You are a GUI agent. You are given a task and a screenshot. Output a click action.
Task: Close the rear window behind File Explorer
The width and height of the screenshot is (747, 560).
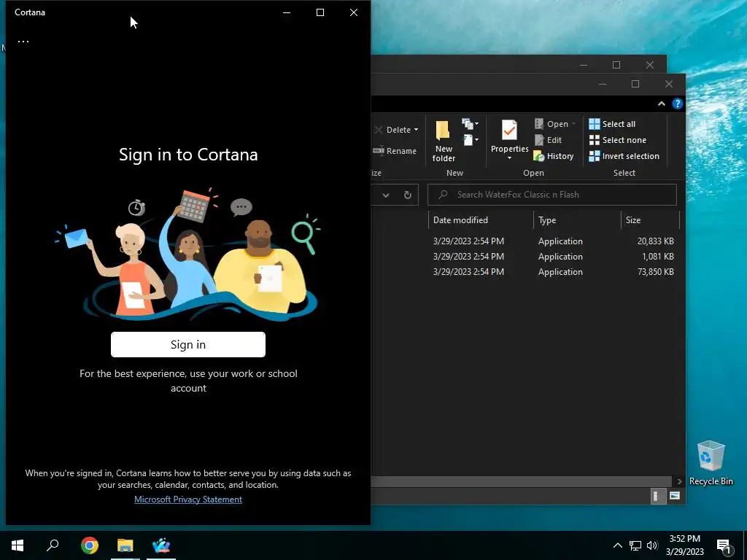click(x=650, y=65)
